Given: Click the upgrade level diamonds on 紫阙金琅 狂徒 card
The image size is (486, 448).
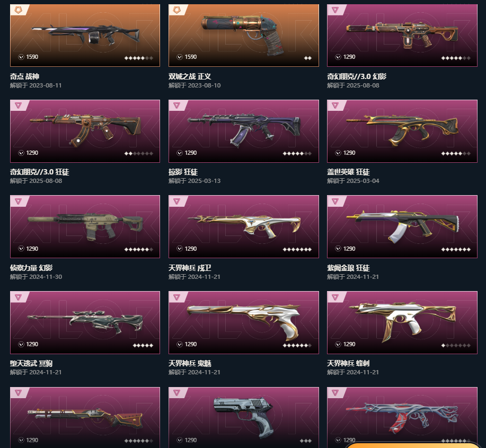Looking at the screenshot, I should tap(456, 249).
